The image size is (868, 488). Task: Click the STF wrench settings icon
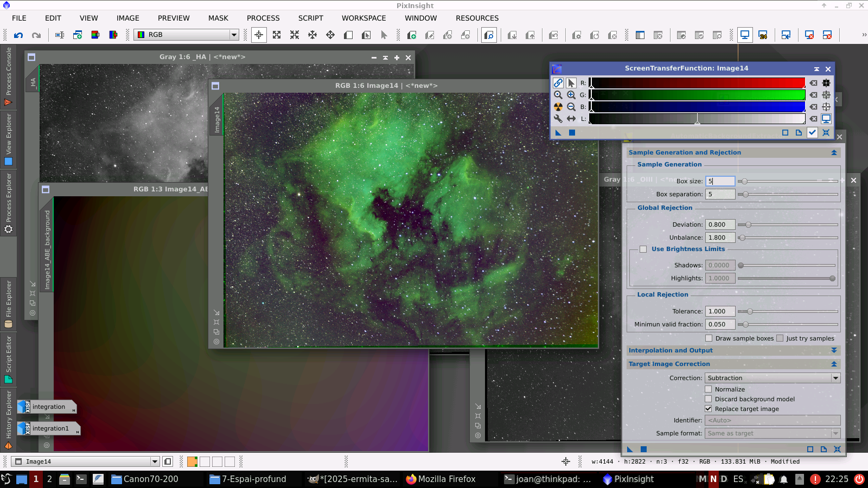click(558, 119)
